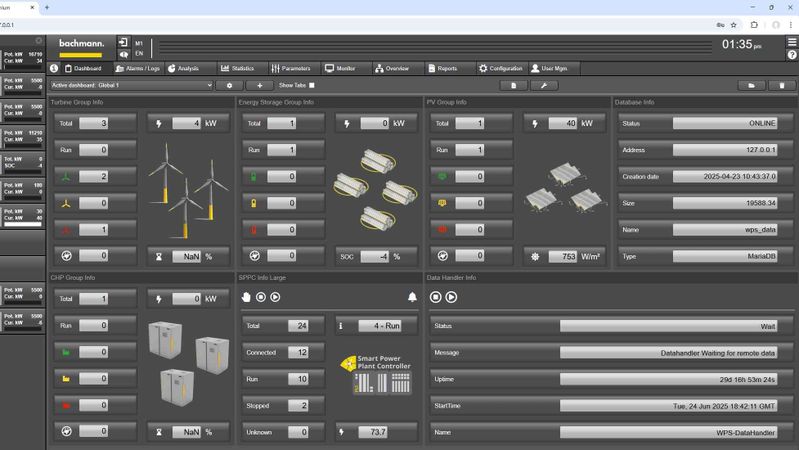Stop the Data Handler with the stop icon
This screenshot has height=450, width=799.
click(436, 297)
